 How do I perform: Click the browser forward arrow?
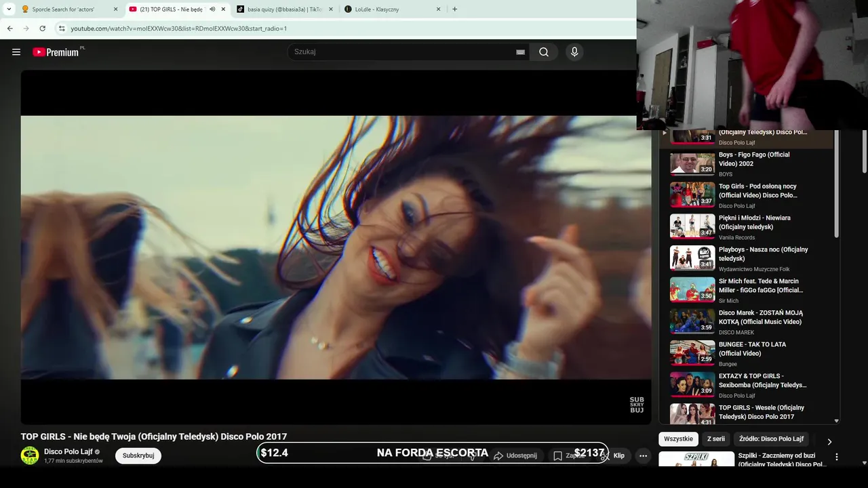pyautogui.click(x=26, y=28)
